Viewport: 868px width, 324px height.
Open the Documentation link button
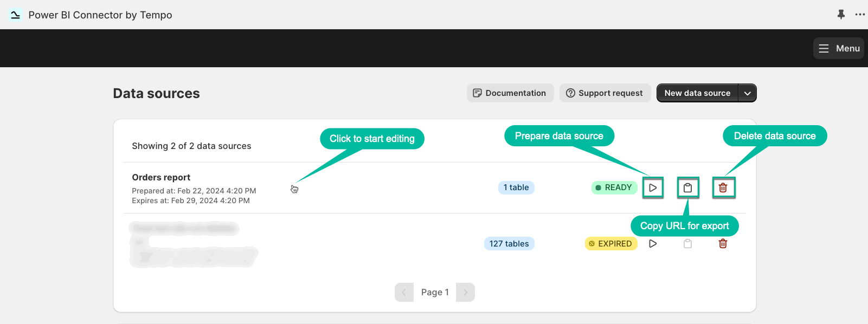click(x=510, y=93)
